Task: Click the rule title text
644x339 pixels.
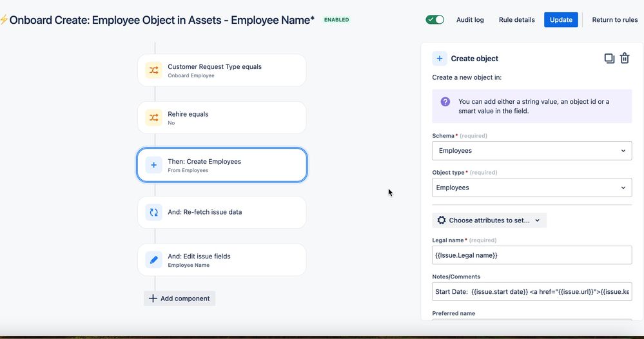Action: click(x=162, y=20)
